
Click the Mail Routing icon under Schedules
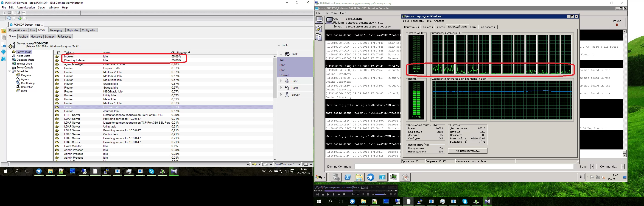coord(18,83)
